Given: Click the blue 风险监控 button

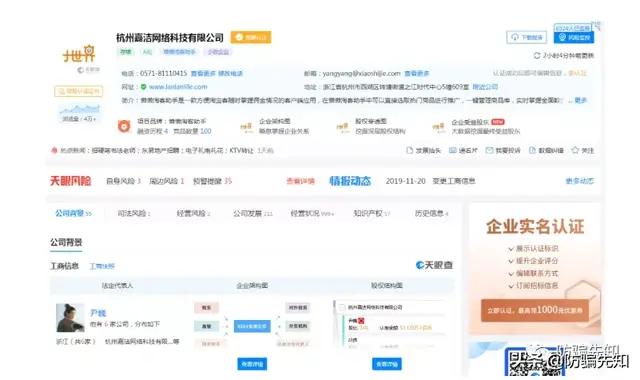Looking at the screenshot, I should point(573,37).
